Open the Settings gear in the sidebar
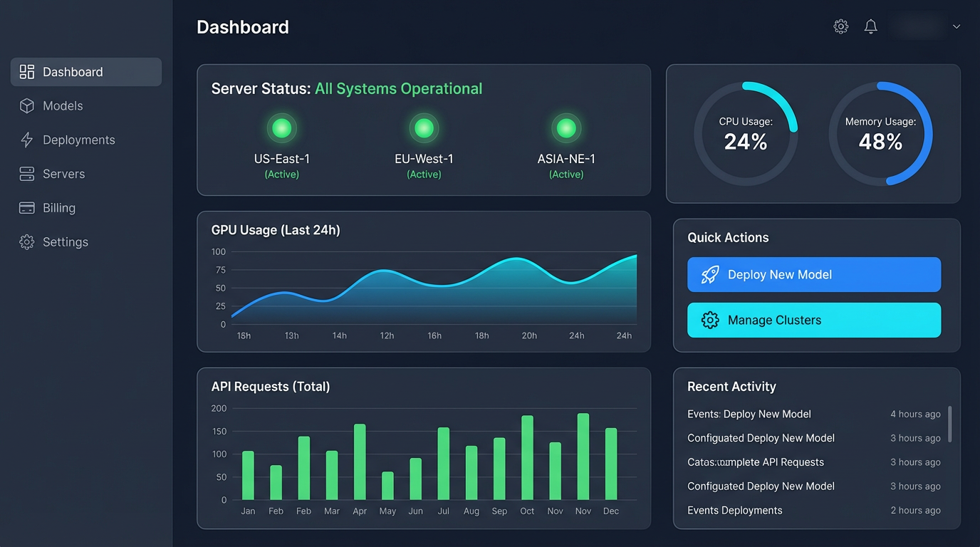The image size is (980, 547). coord(26,242)
